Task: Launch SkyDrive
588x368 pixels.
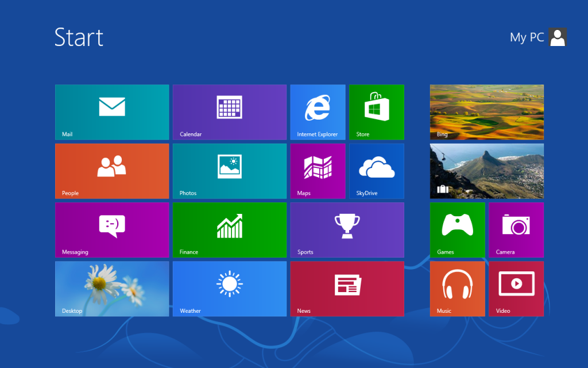Action: pos(376,171)
